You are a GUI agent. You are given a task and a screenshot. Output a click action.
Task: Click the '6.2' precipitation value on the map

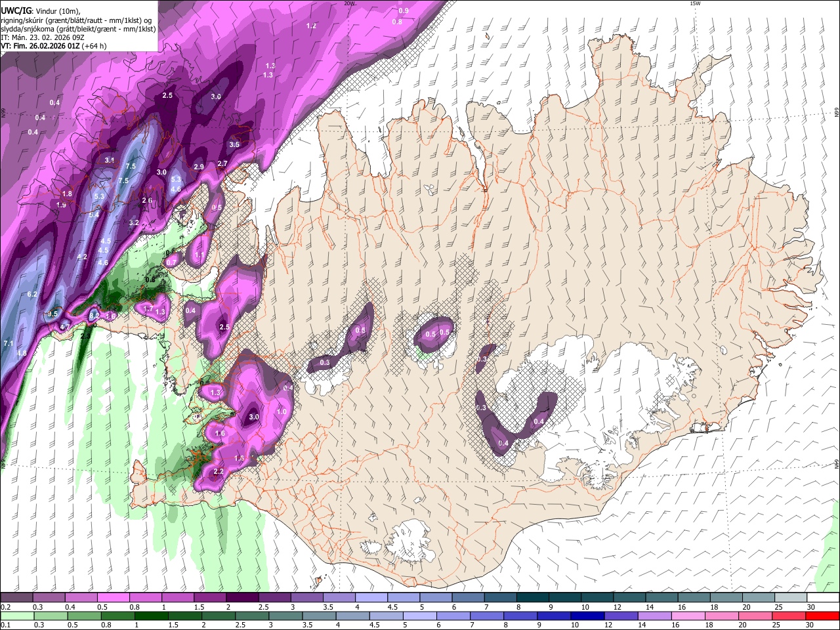pos(33,295)
